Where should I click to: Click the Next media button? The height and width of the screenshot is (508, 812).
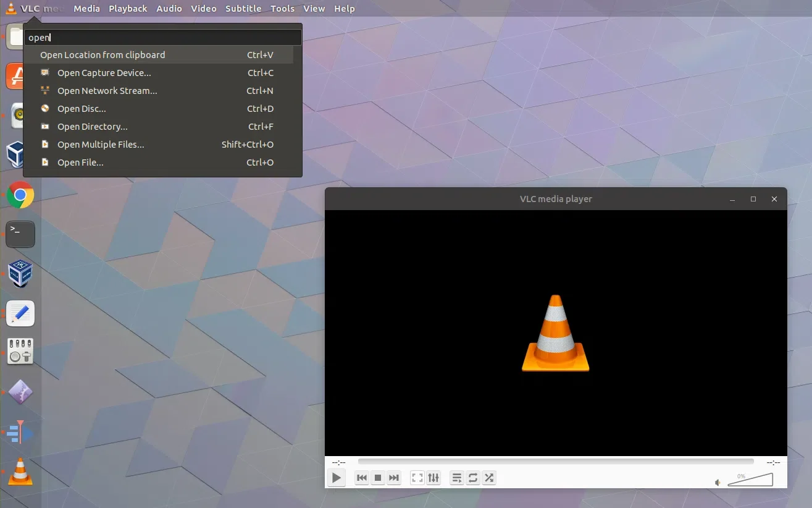394,478
